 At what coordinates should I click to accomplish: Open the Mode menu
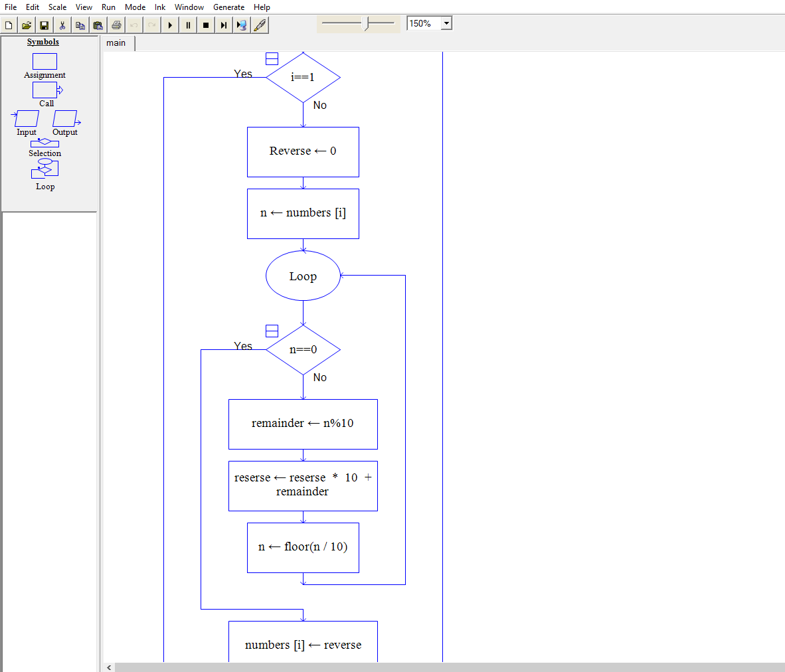[x=135, y=7]
